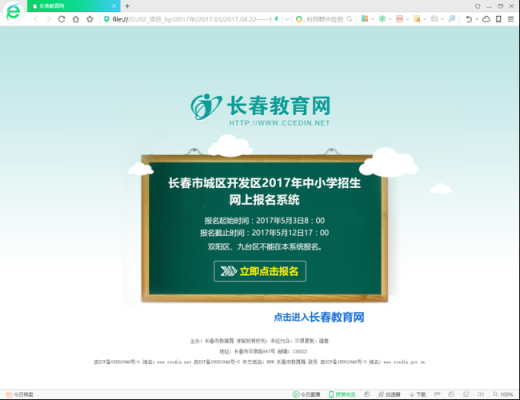Screen dimensions: 520x400
Task: Click the skin shirt icon in title bar
Action: point(478,6)
